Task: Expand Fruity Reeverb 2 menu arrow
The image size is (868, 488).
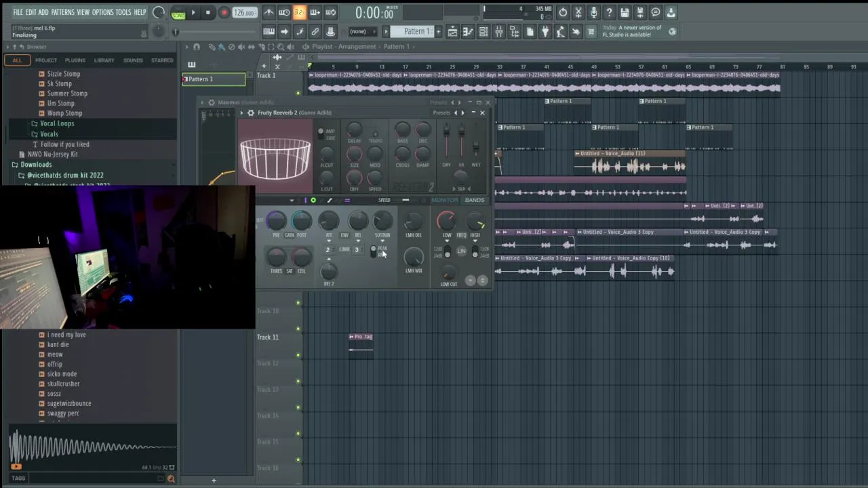Action: 242,113
